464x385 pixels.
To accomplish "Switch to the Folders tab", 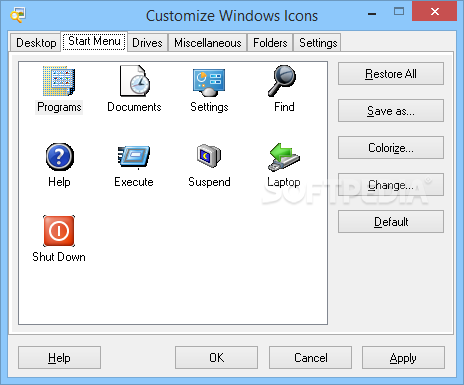I will point(270,43).
